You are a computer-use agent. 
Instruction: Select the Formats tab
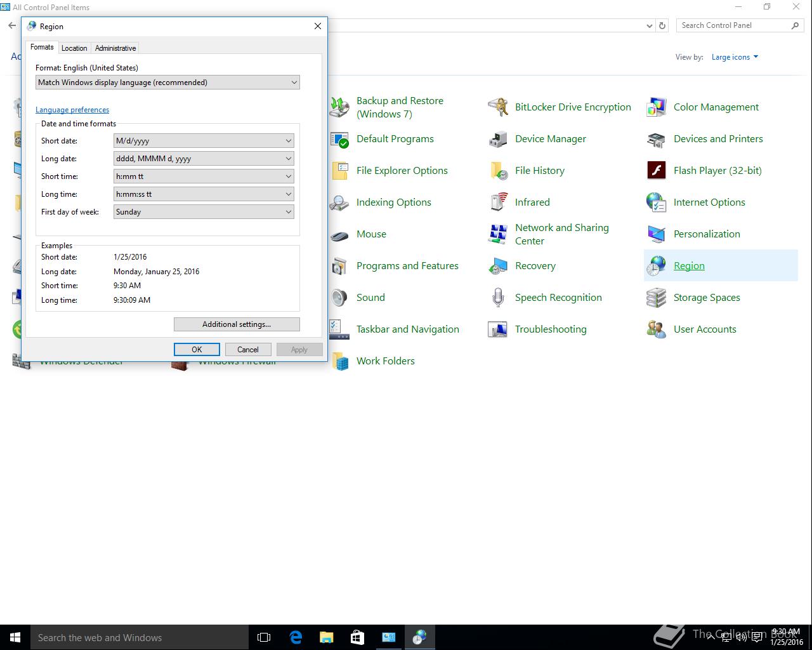(x=42, y=47)
